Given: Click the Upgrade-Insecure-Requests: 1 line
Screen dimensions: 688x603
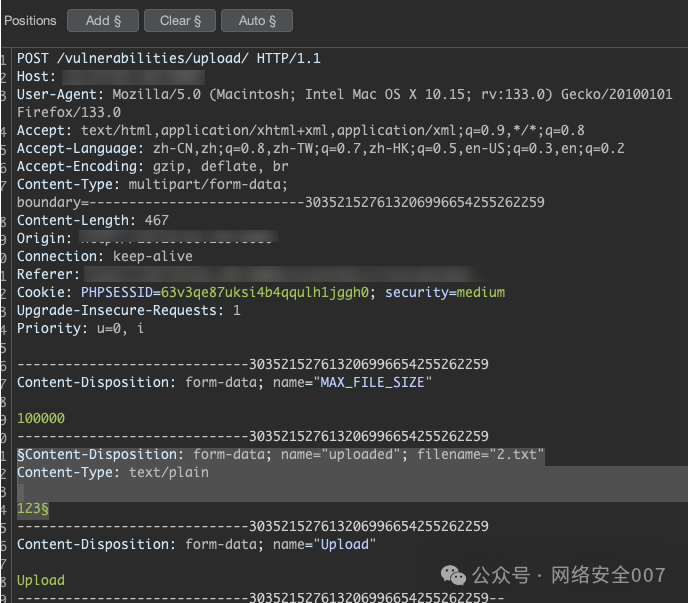Looking at the screenshot, I should coord(129,310).
